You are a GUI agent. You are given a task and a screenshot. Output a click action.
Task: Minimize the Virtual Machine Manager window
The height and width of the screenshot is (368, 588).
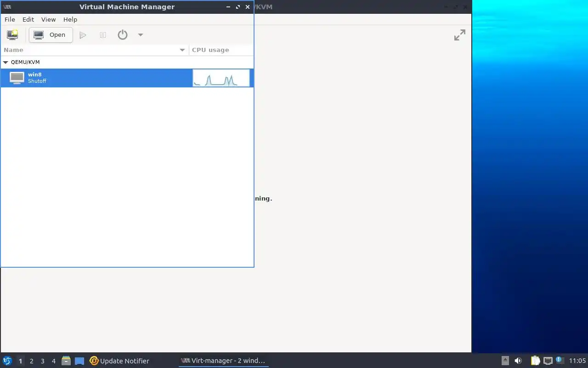(228, 7)
